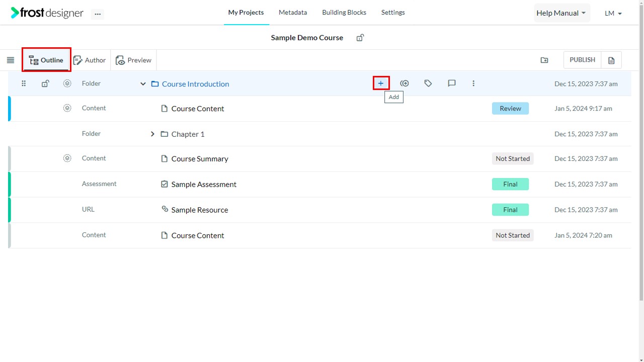Click the Frost Designer logo
Viewport: 644px width, 362px height.
point(47,13)
